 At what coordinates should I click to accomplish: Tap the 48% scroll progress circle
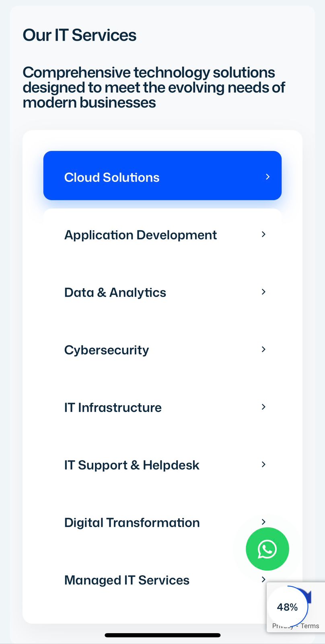[x=287, y=607]
